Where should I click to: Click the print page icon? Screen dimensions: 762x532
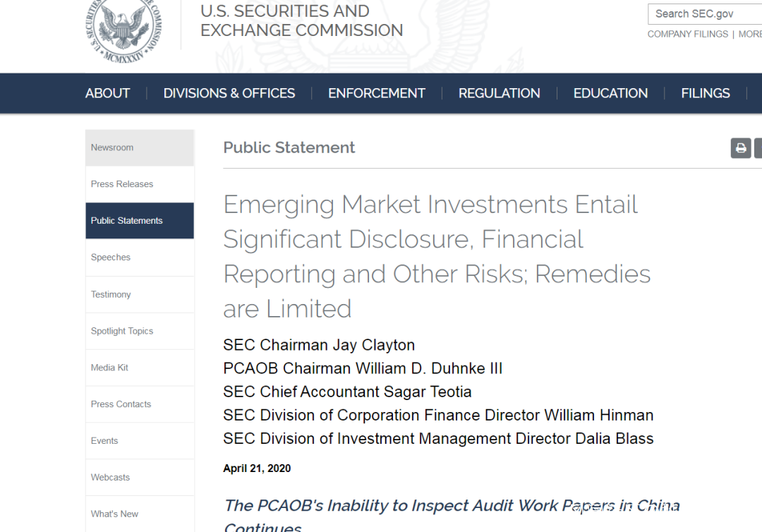click(741, 148)
